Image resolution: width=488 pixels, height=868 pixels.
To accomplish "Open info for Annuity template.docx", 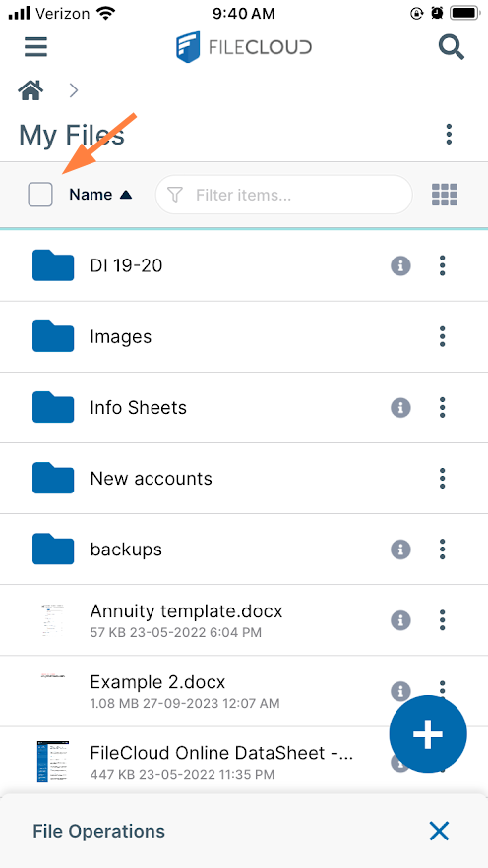I will click(400, 620).
